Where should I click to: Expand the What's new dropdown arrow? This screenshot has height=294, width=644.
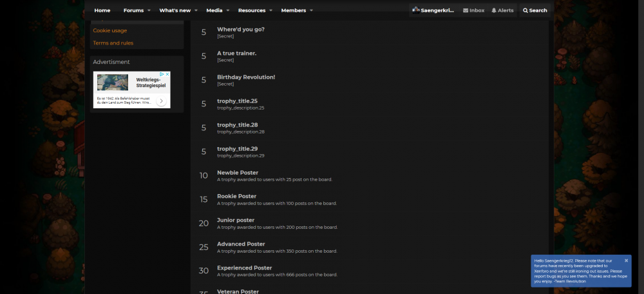[x=196, y=10]
